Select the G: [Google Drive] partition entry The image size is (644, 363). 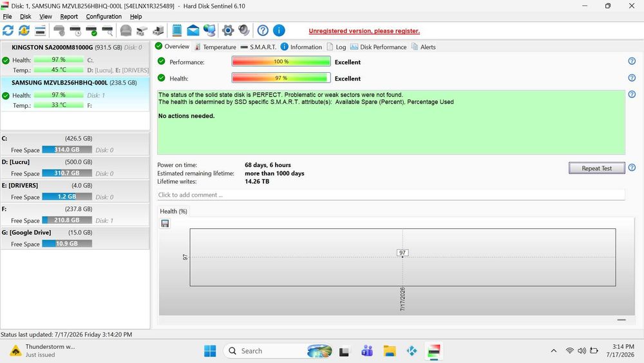[x=75, y=238]
